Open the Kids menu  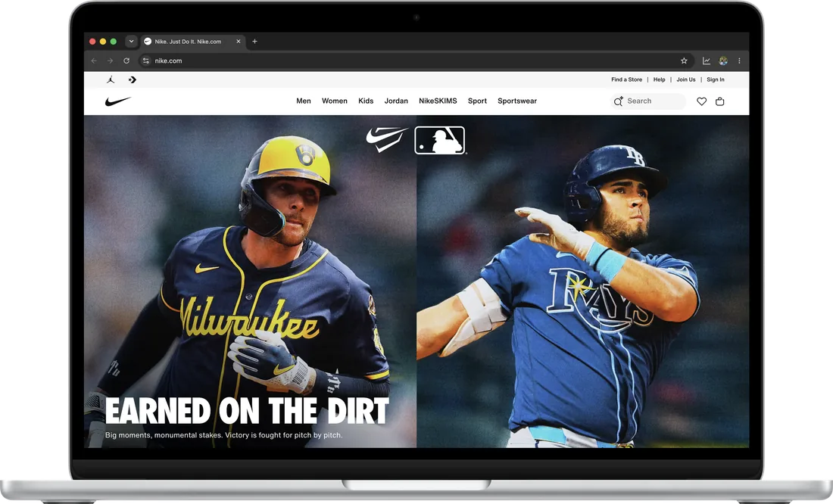coord(366,101)
